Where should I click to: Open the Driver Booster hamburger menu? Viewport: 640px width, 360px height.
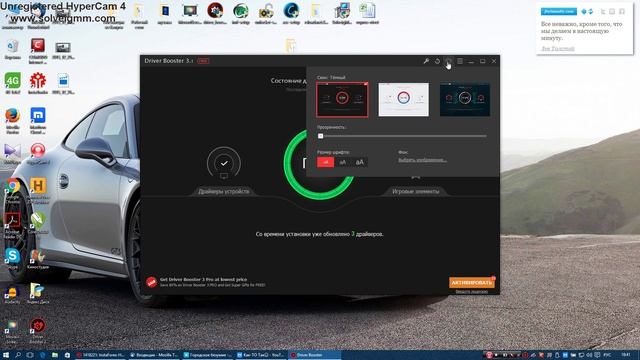460,61
